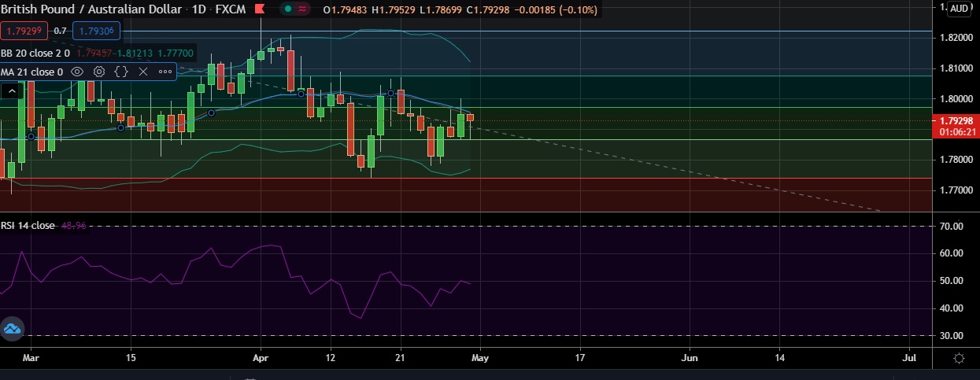Select the MA 21 close 0 indicator label
Screen dimensions: 980x380
coord(31,72)
